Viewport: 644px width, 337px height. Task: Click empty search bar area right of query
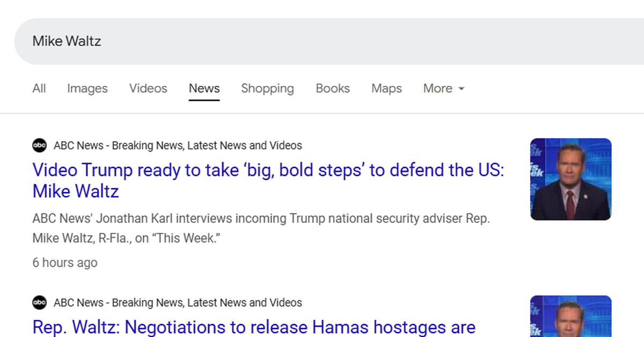(349, 41)
